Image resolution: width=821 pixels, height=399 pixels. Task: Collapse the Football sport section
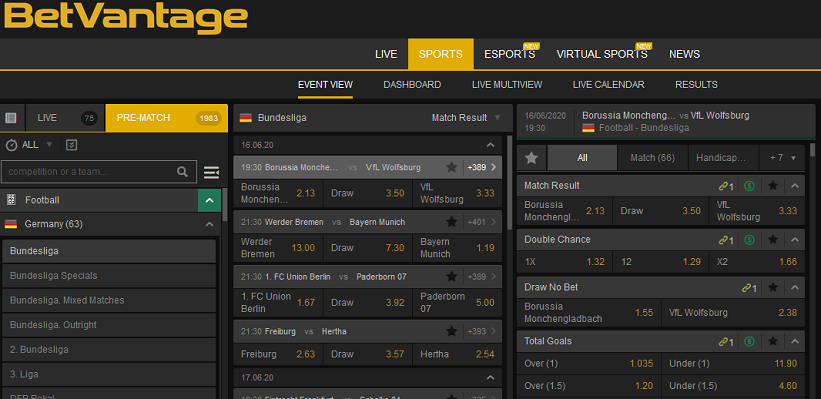pos(209,200)
